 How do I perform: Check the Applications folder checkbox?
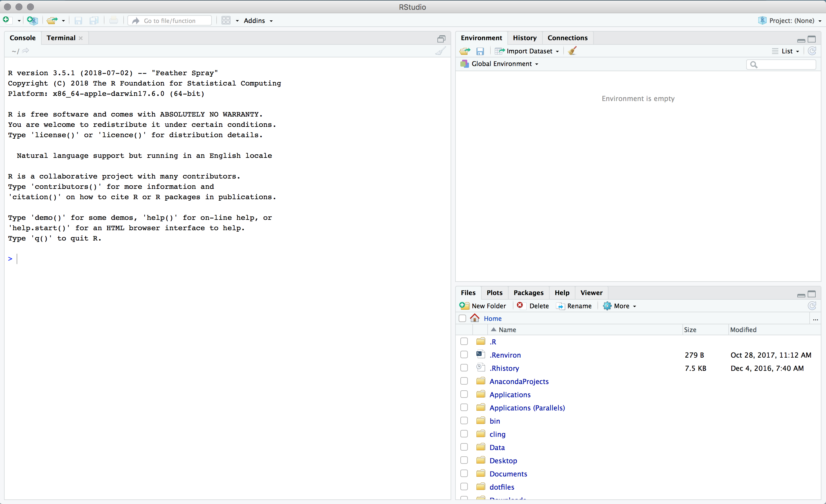464,394
